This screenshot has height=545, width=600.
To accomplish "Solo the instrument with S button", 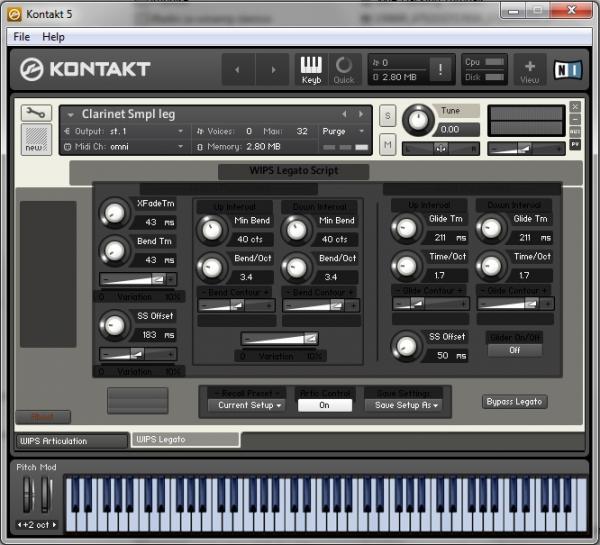I will click(388, 116).
